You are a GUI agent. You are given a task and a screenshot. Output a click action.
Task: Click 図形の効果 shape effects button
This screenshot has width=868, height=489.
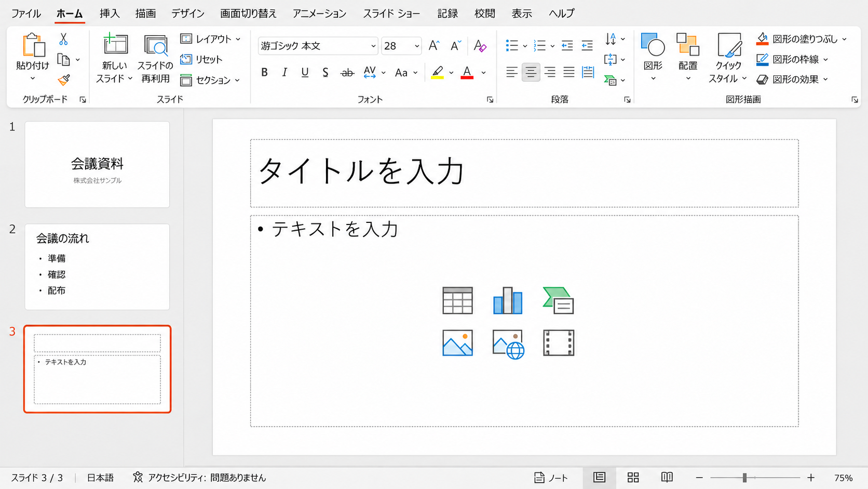click(x=793, y=80)
